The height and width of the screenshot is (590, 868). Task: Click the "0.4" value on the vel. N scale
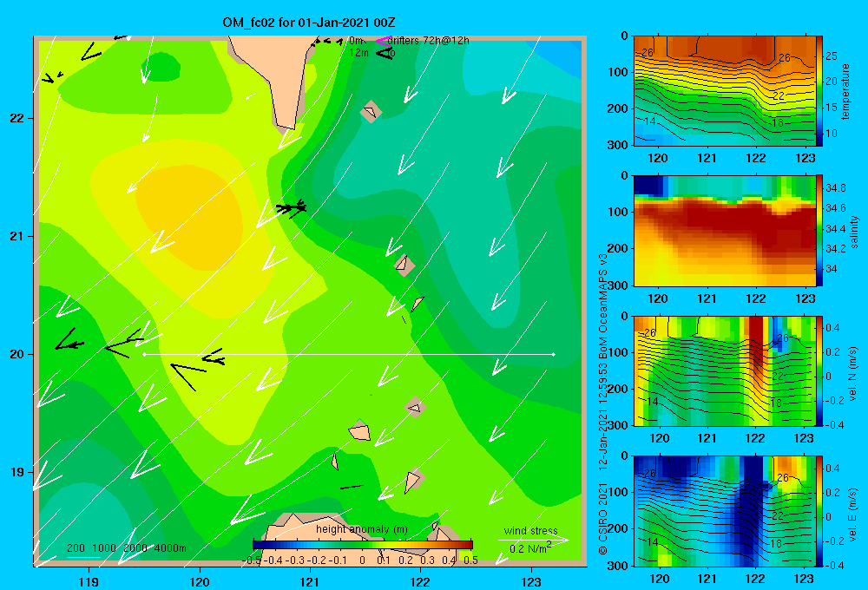[x=833, y=328]
